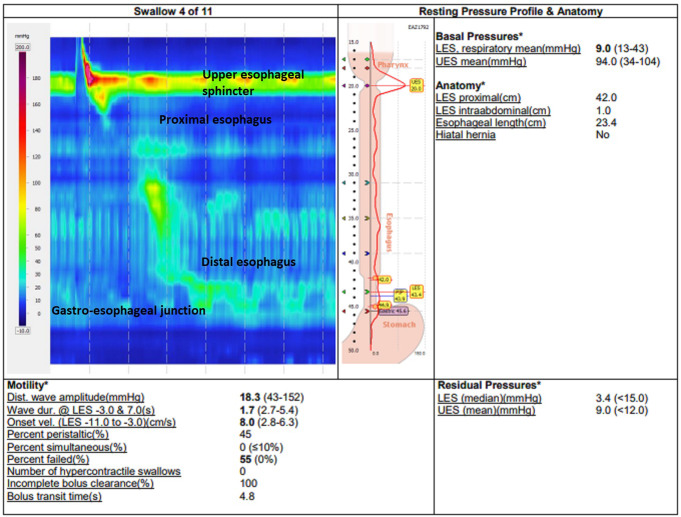The image size is (681, 517).
Task: Click the olive arrow marker at 35.0
Action: click(x=367, y=218)
